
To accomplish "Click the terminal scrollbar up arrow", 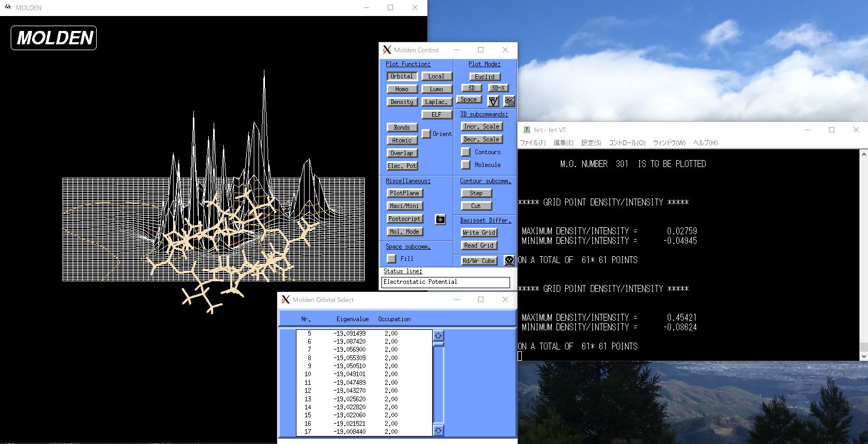I will tap(863, 154).
